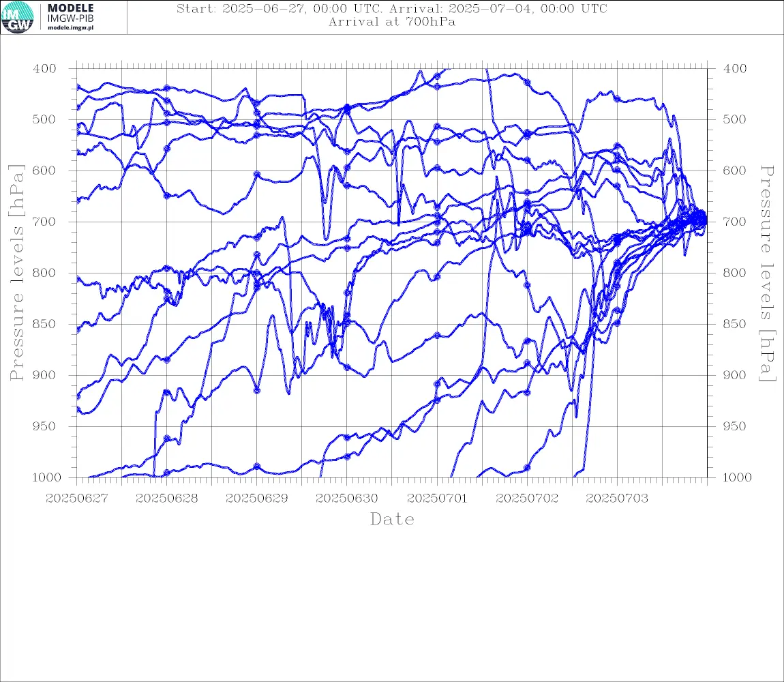Click the IMGW round logo icon

click(x=18, y=18)
